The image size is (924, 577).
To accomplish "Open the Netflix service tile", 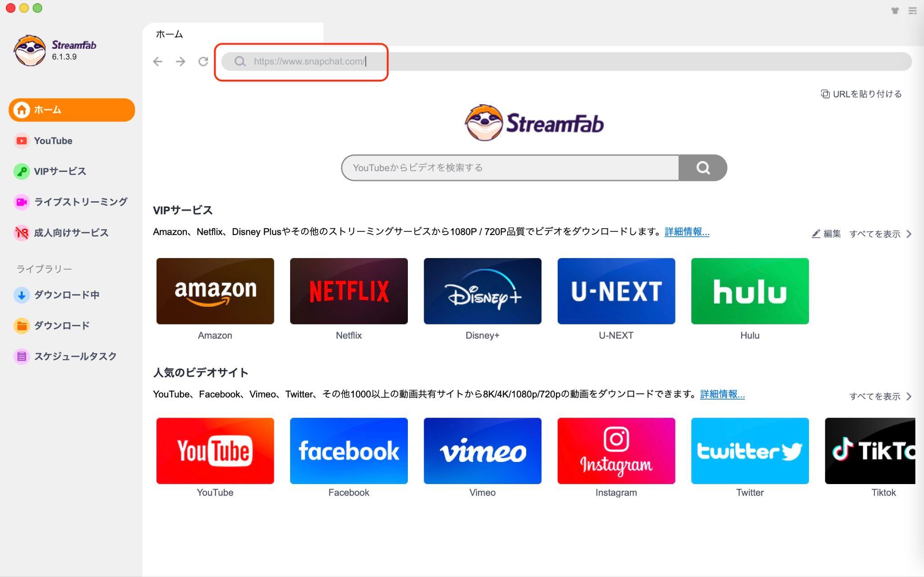I will pyautogui.click(x=349, y=291).
